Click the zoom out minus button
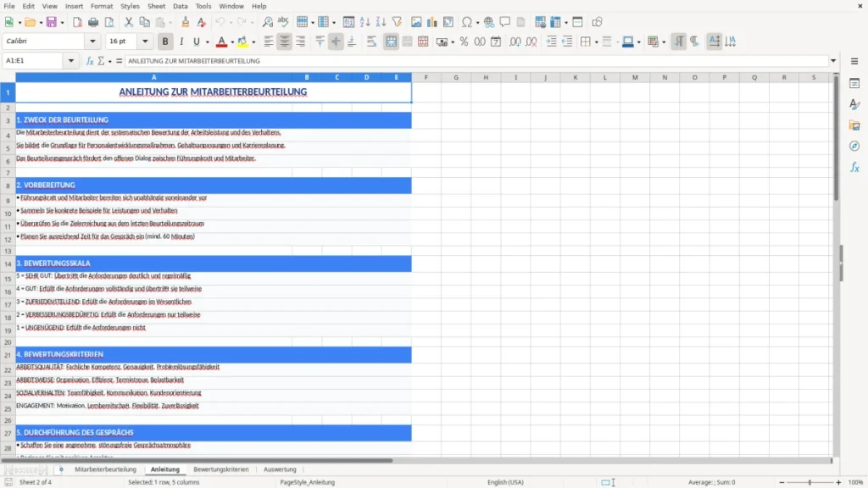Screen dimensions: 868x488 coord(782,482)
